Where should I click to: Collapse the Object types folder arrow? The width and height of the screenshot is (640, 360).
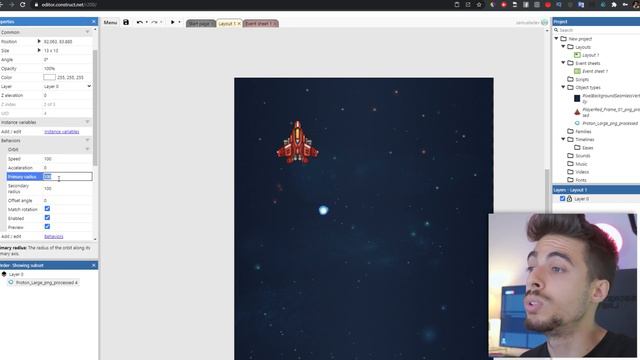[x=563, y=87]
